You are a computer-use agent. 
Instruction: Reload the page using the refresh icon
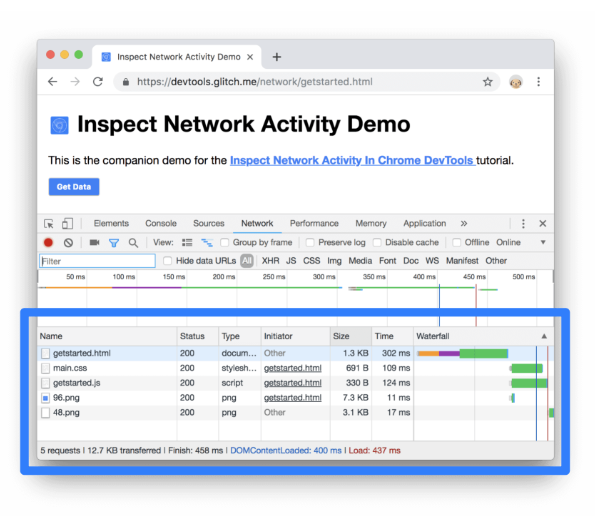pos(98,82)
